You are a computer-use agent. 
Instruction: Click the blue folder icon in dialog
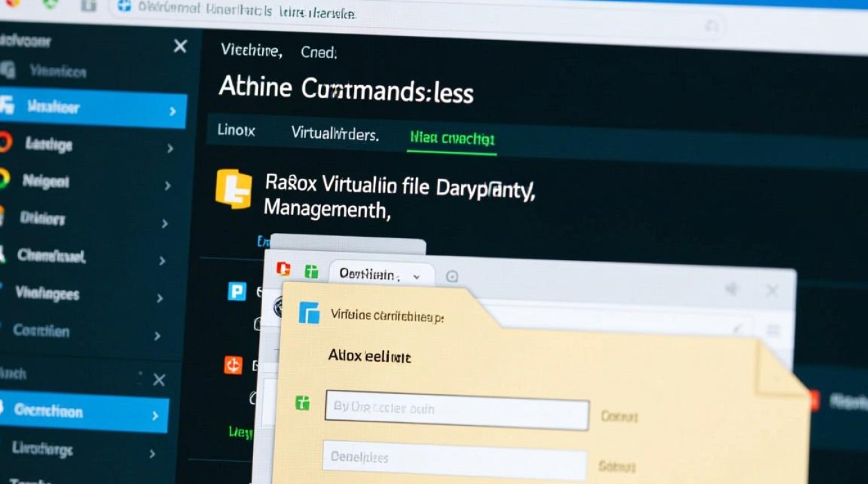point(309,312)
